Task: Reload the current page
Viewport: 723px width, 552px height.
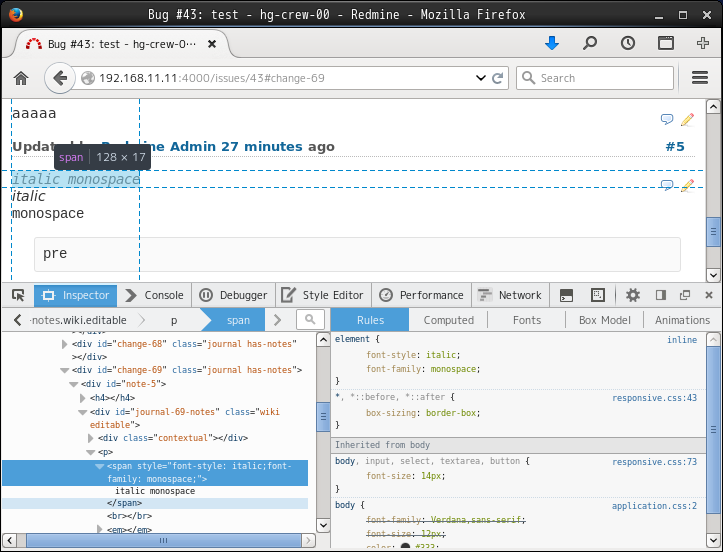Action: click(498, 78)
